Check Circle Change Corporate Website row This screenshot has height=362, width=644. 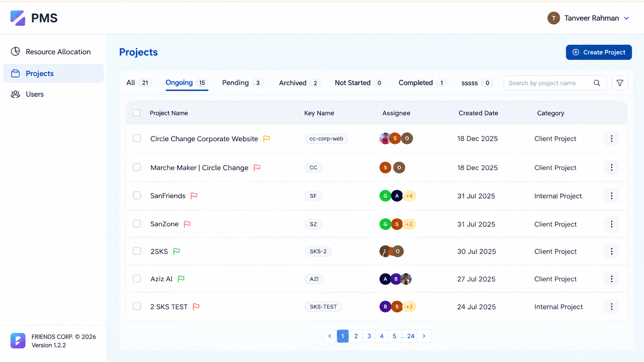[x=137, y=138]
